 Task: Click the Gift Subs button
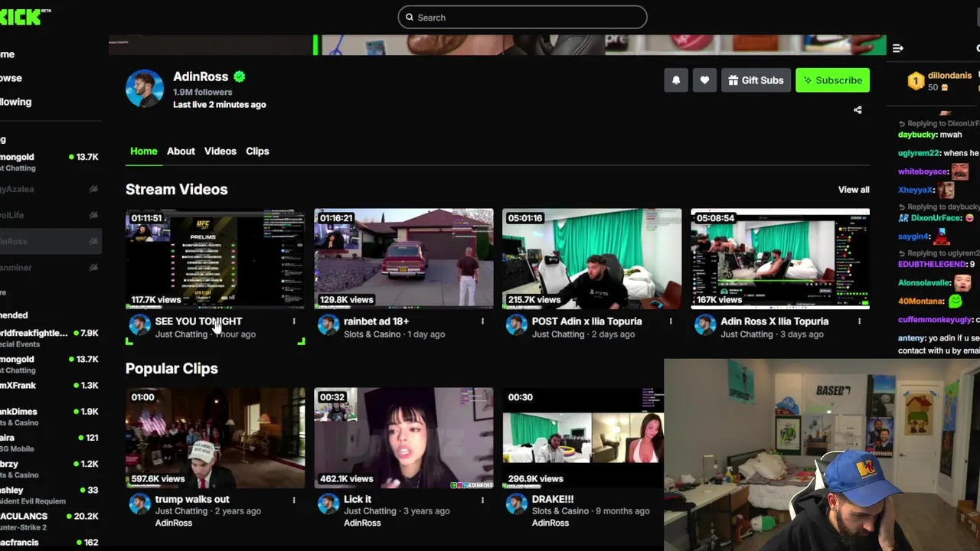(x=756, y=80)
